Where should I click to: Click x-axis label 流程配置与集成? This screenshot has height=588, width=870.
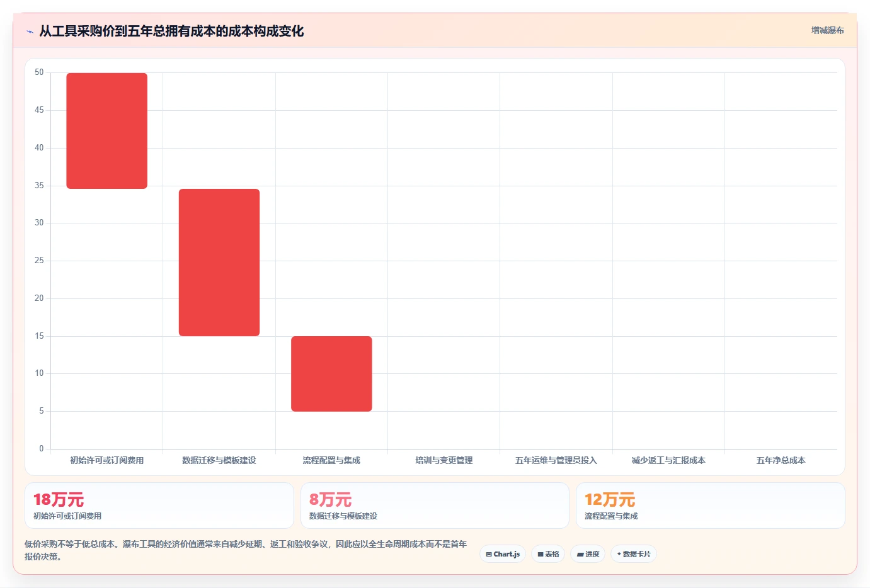(331, 460)
